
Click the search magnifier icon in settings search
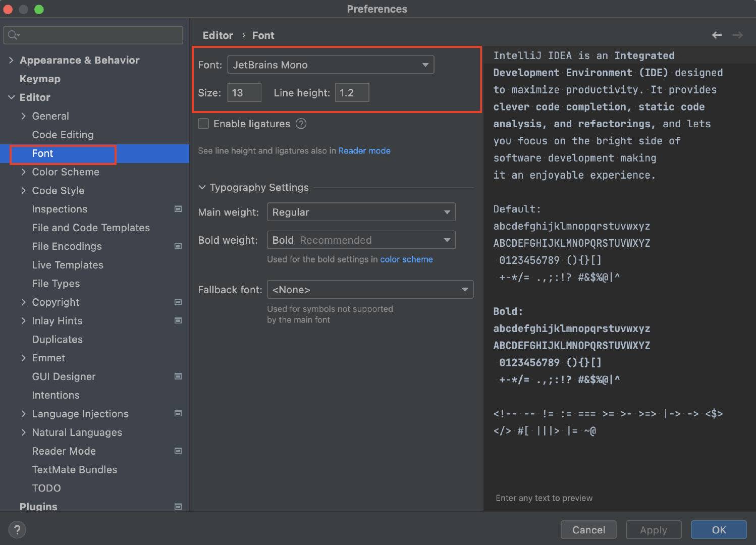click(x=13, y=35)
